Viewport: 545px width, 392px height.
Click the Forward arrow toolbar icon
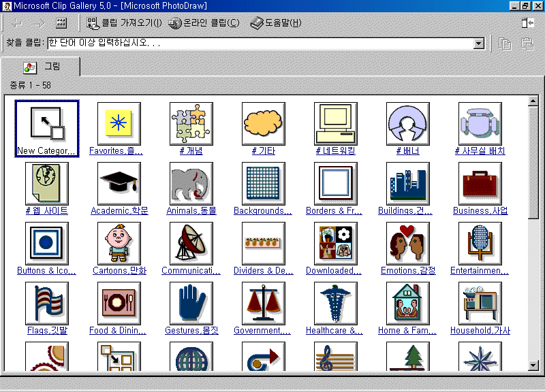40,23
